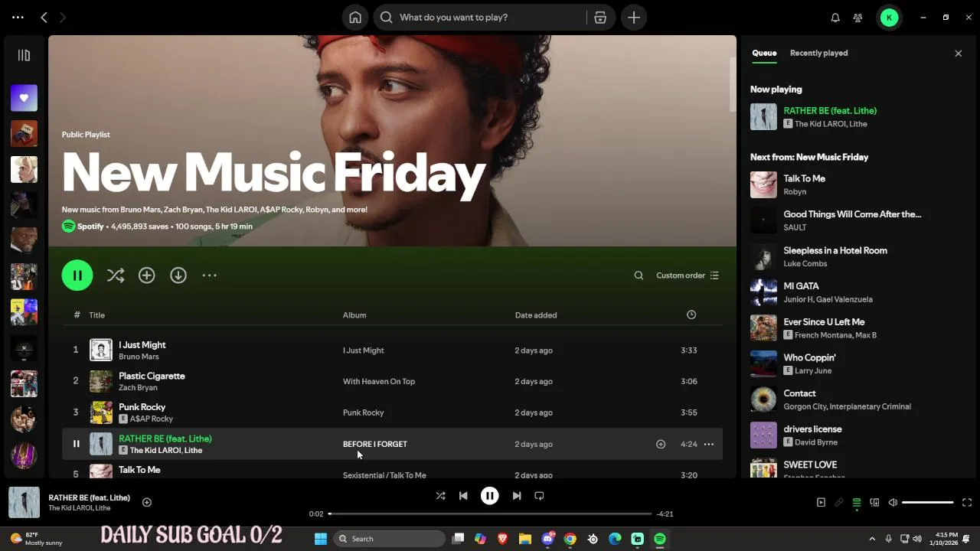Image resolution: width=980 pixels, height=551 pixels.
Task: Expand Your Library sidebar
Action: click(24, 55)
